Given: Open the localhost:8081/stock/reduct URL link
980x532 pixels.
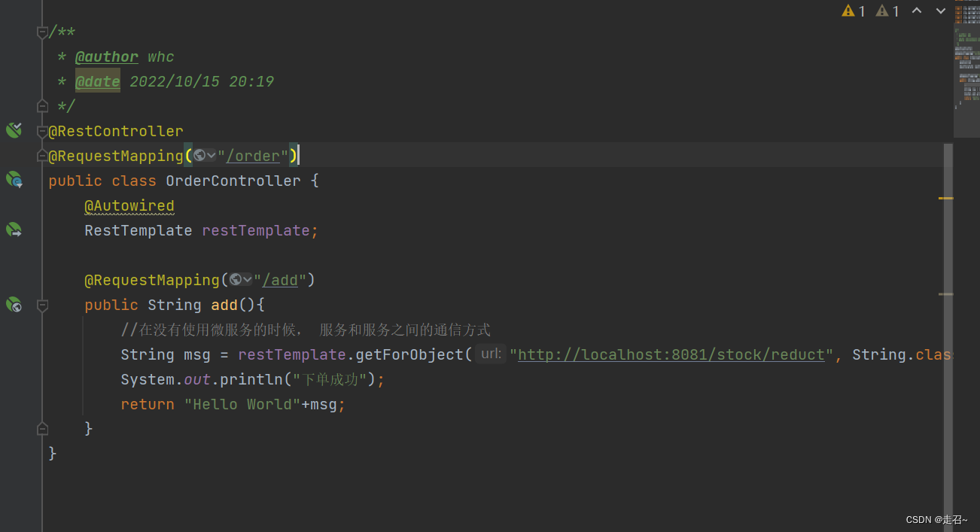Looking at the screenshot, I should click(671, 354).
